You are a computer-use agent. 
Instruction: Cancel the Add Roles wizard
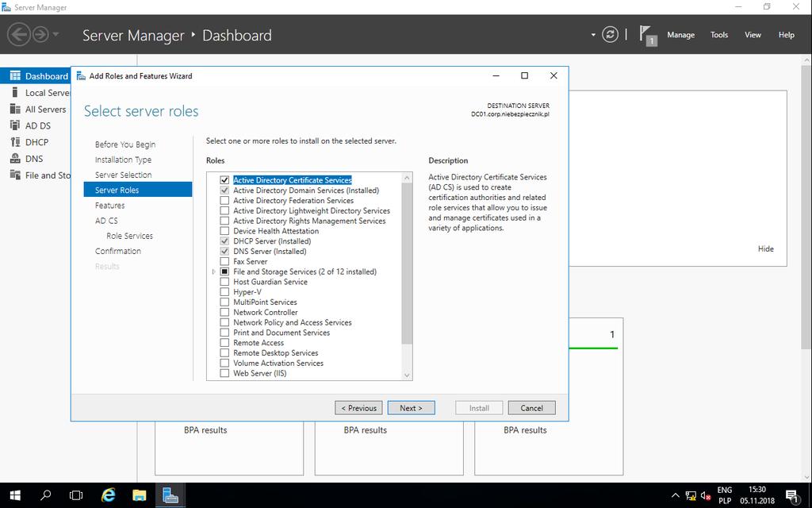pos(532,408)
